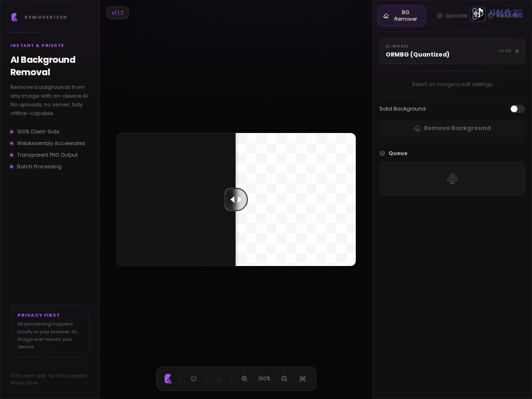
Task: Open the Colorizer tab
Action: (x=504, y=16)
